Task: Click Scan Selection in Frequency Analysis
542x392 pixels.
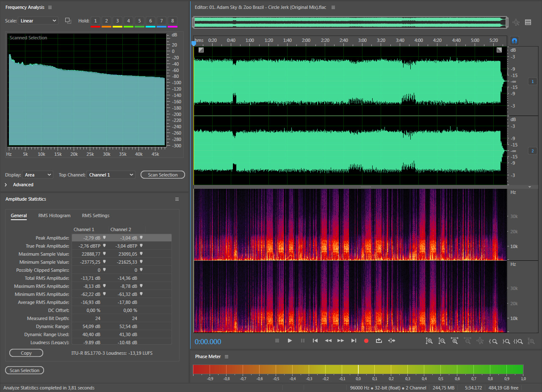Action: tap(163, 175)
